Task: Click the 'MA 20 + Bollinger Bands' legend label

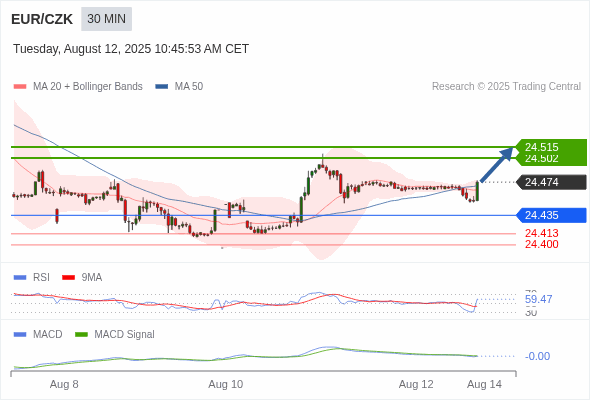Action: [88, 87]
